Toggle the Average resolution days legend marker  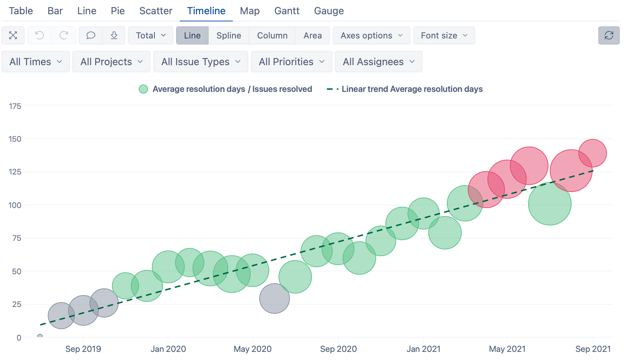click(x=143, y=89)
